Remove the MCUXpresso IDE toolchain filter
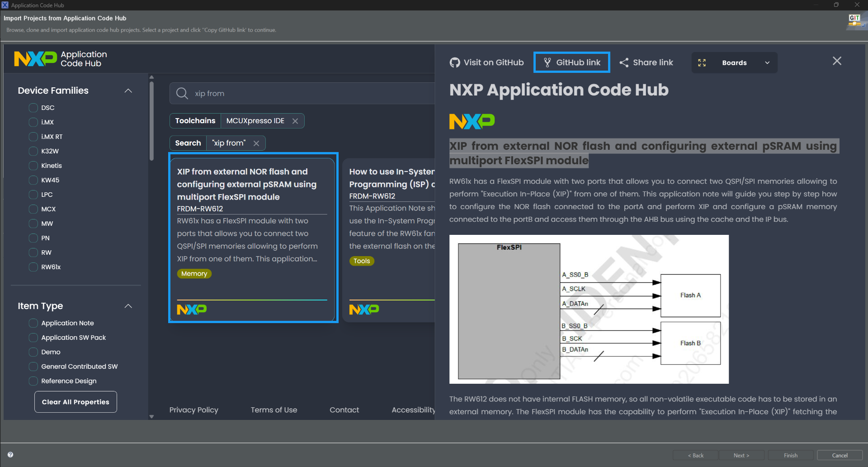Screen dimensions: 868x467 point(295,121)
